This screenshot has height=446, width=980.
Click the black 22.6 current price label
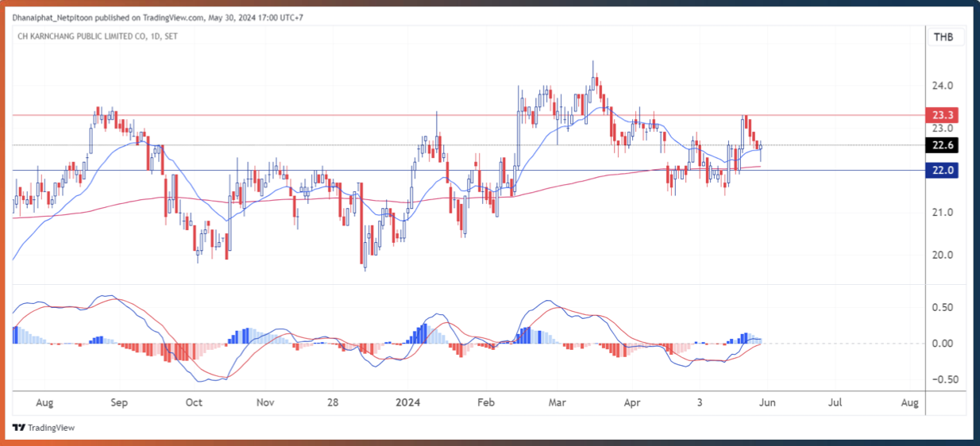(x=943, y=144)
